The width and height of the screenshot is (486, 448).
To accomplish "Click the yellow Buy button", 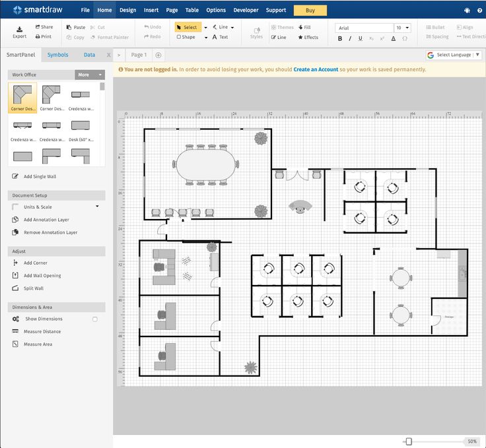I will pyautogui.click(x=310, y=10).
